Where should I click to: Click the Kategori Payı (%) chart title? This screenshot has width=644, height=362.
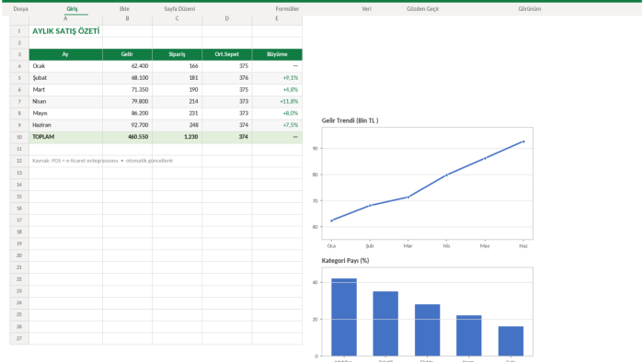tap(345, 261)
